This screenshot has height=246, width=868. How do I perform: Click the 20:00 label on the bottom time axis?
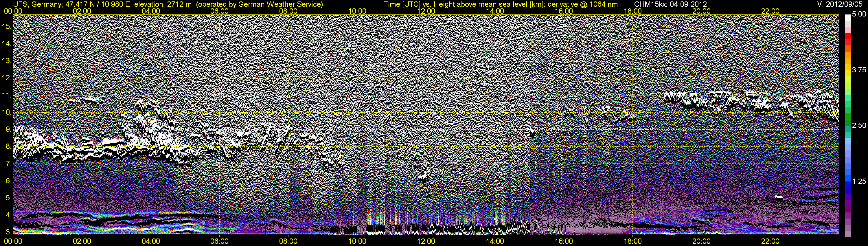(x=702, y=241)
